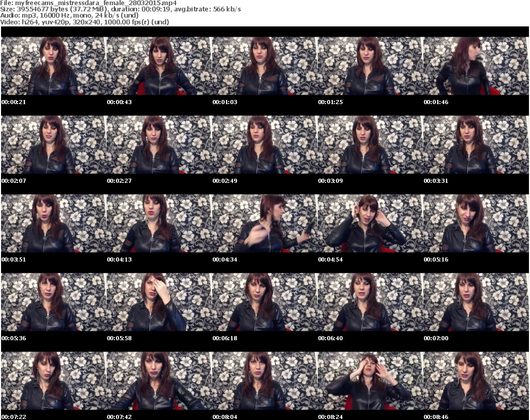The height and width of the screenshot is (420, 530).
Task: Click the 00:02:49 timestamp label
Action: [x=225, y=181]
